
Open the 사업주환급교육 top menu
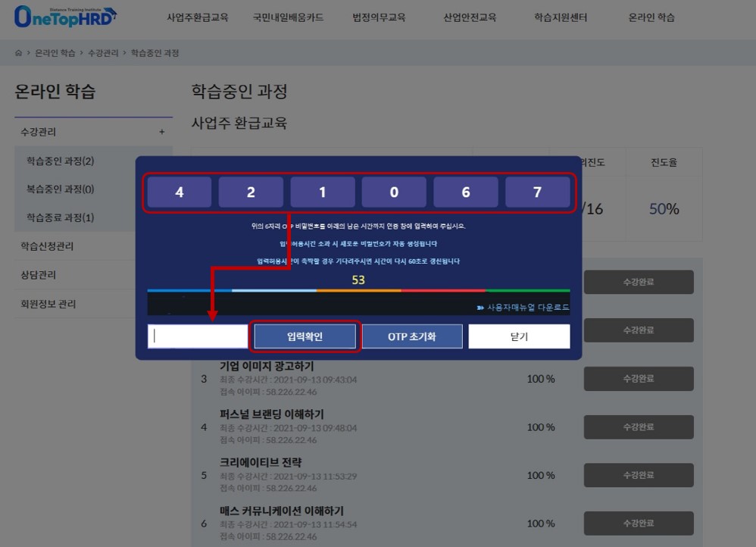point(197,17)
